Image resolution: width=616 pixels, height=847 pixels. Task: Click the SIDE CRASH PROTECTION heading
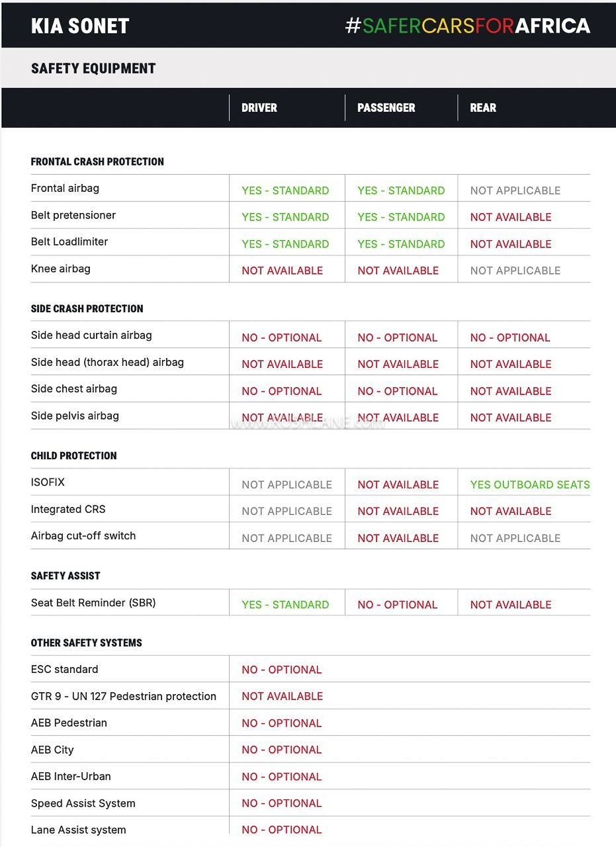pos(87,308)
